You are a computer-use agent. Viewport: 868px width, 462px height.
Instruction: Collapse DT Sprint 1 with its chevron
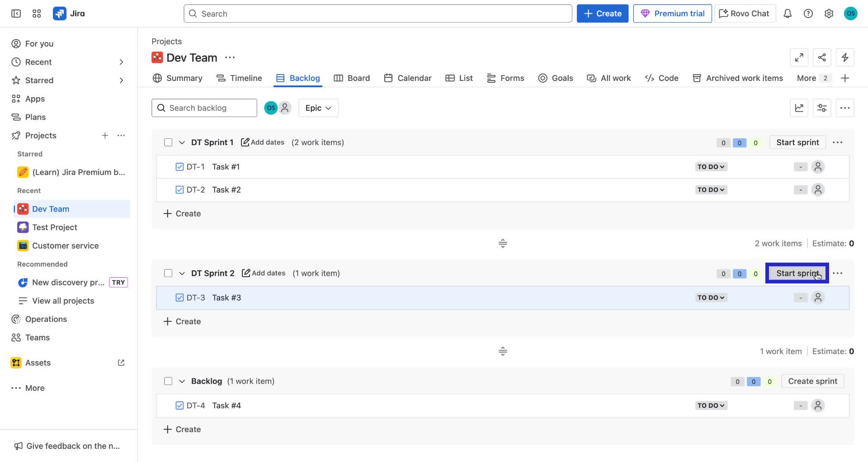[182, 142]
